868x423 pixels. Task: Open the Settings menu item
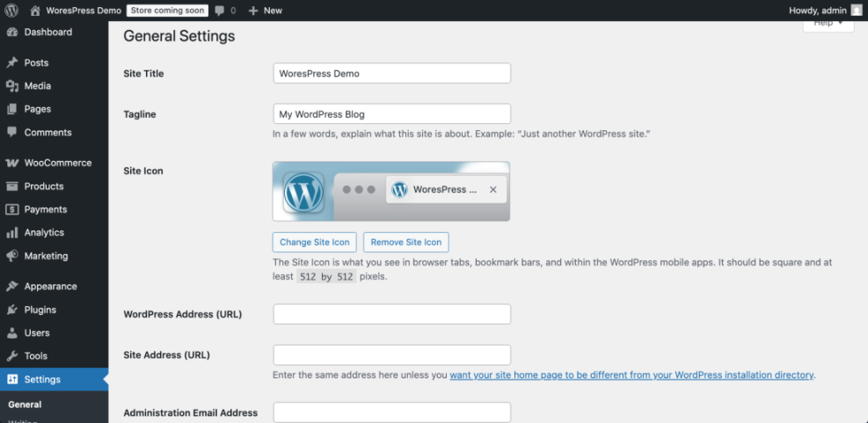pyautogui.click(x=55, y=379)
